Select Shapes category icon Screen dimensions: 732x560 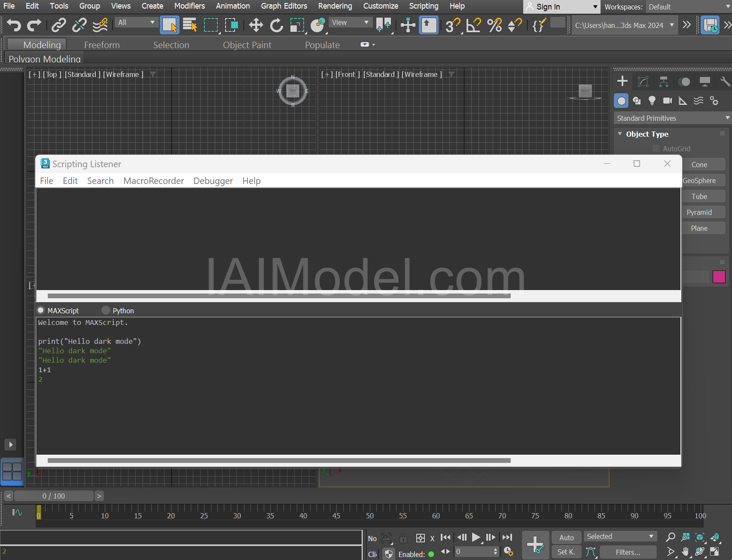click(x=637, y=101)
